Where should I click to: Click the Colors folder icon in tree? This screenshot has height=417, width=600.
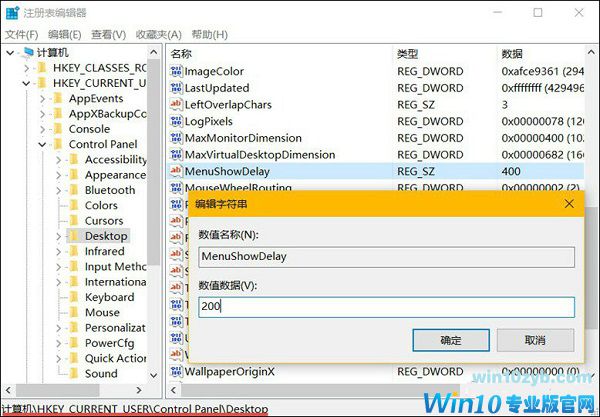73,205
